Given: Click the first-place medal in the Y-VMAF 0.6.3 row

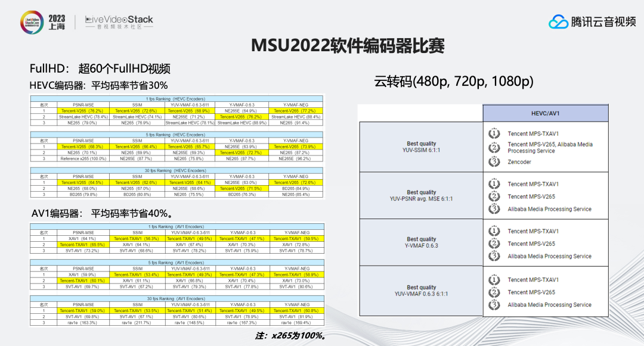Looking at the screenshot, I should click(x=494, y=231).
